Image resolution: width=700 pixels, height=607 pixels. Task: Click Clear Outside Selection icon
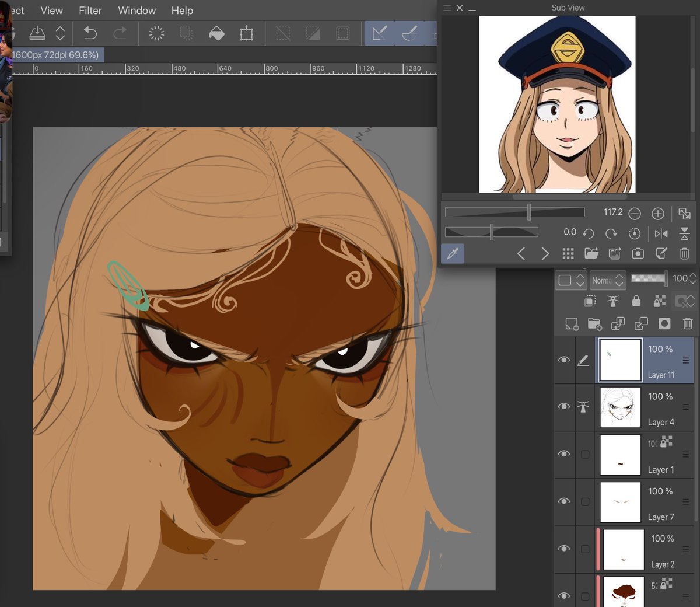187,33
